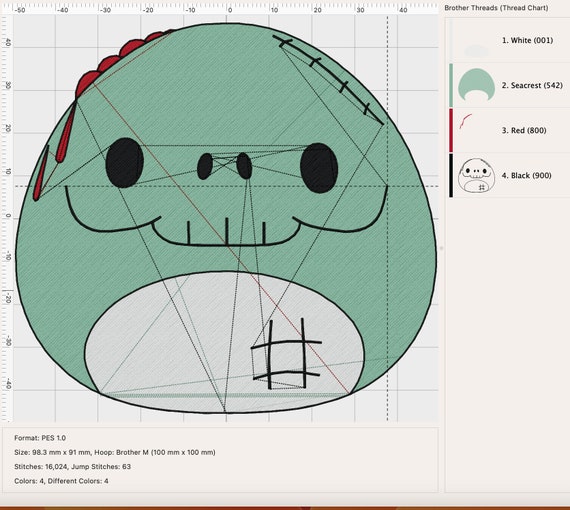Screen dimensions: 570x510
Task: Select the White (001) thread row
Action: tap(508, 40)
